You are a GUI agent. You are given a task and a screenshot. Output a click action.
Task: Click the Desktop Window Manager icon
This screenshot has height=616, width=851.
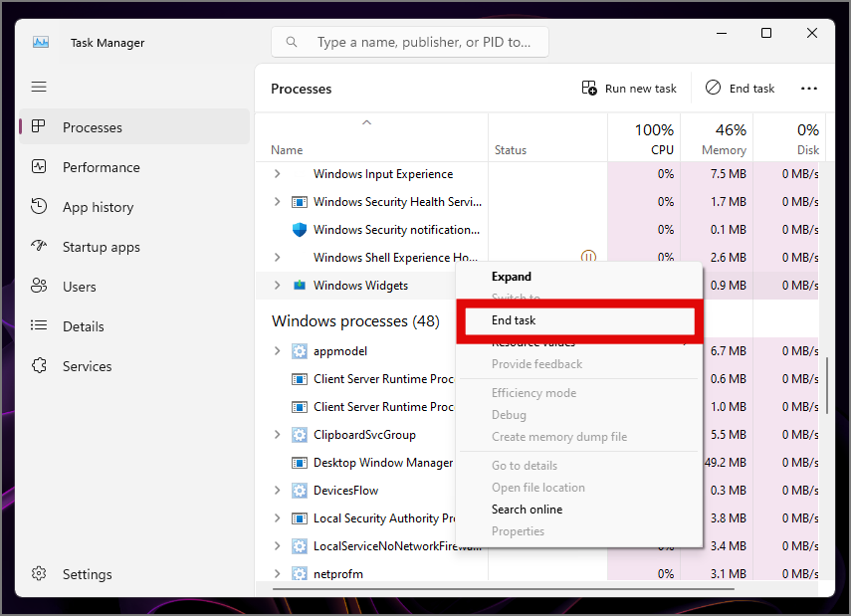(x=300, y=463)
